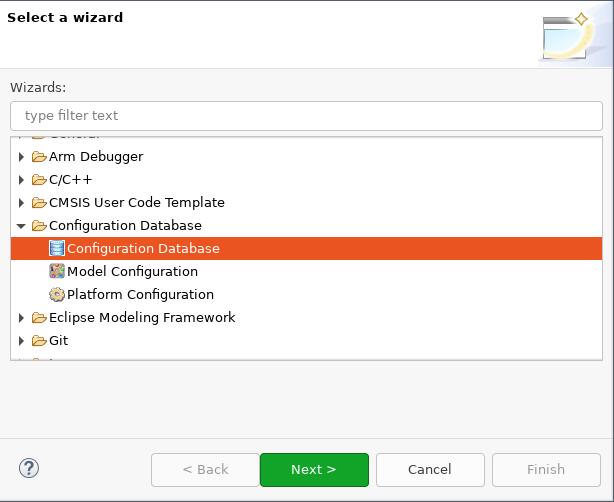Click the Git folder icon
This screenshot has width=614, height=502.
tap(39, 340)
